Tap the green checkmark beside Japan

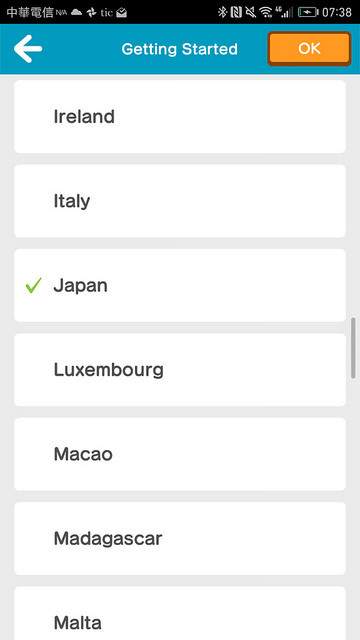[33, 285]
